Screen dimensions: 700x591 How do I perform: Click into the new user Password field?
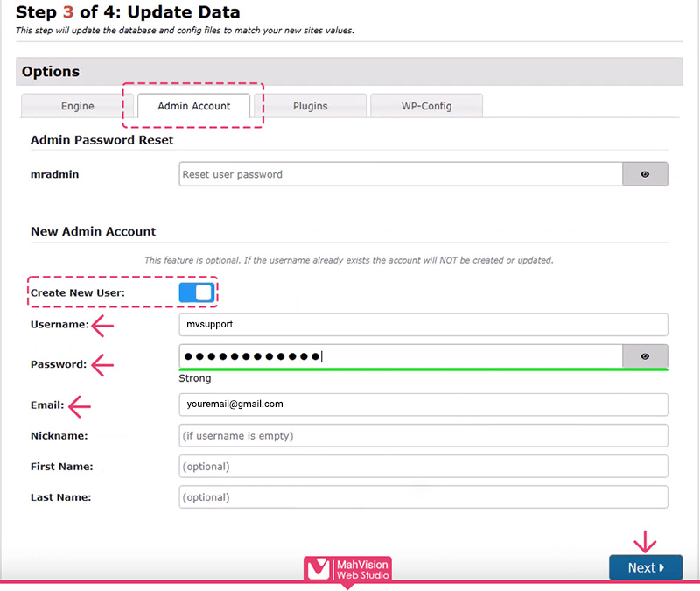coord(400,356)
